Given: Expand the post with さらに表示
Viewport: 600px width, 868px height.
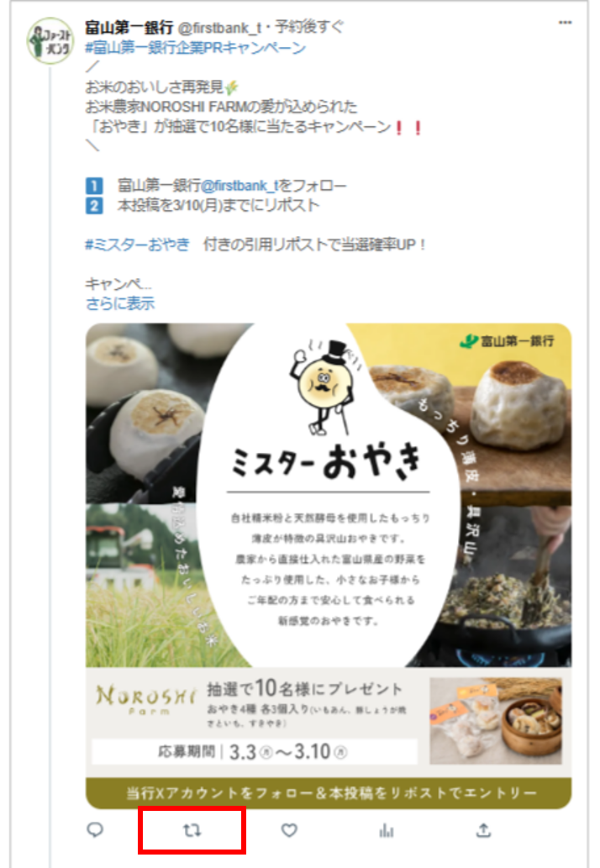Looking at the screenshot, I should point(120,303).
